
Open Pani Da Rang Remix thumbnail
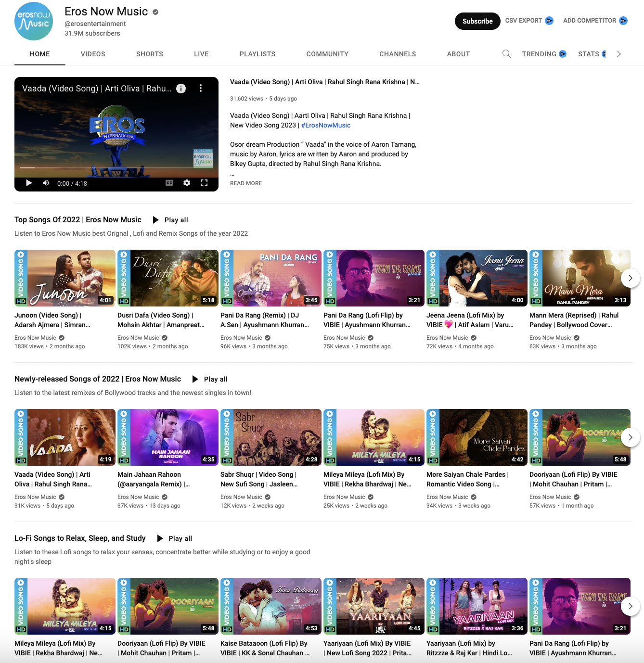click(x=271, y=278)
